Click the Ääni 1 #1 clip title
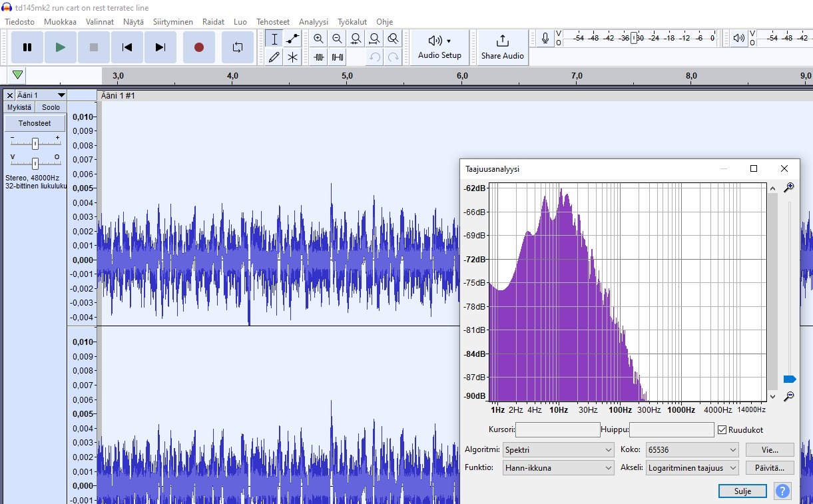 click(118, 96)
